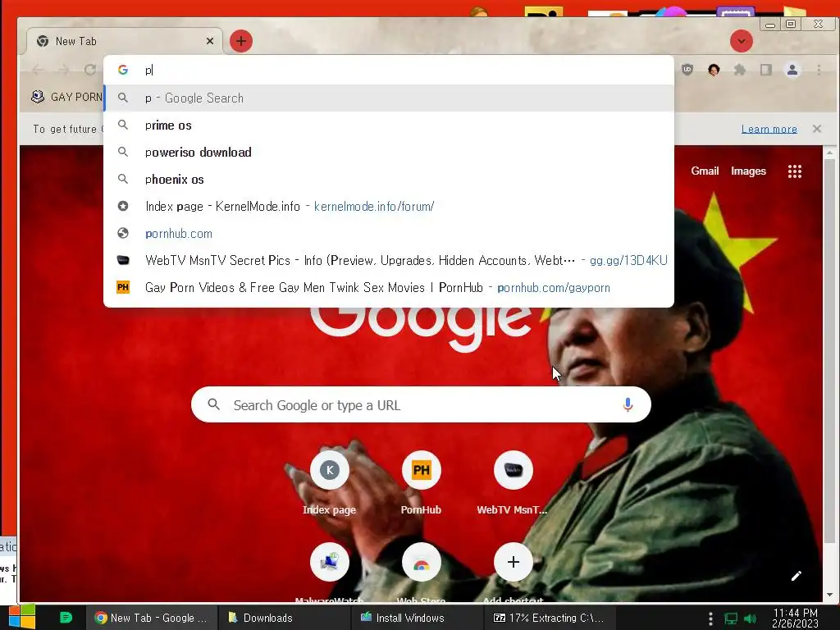
Task: Switch to the 17% Extracting taskbar window
Action: [550, 618]
